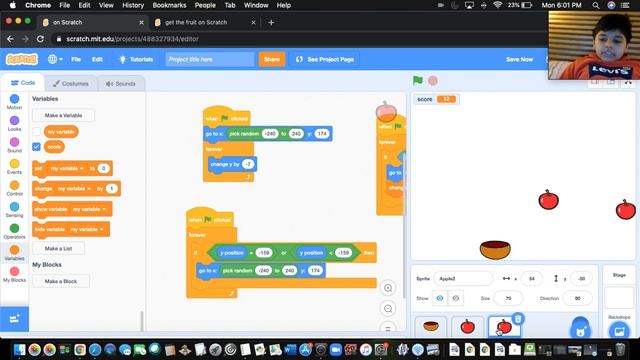Screen dimensions: 640x360
Task: Click the change y by -7 value
Action: (248, 164)
